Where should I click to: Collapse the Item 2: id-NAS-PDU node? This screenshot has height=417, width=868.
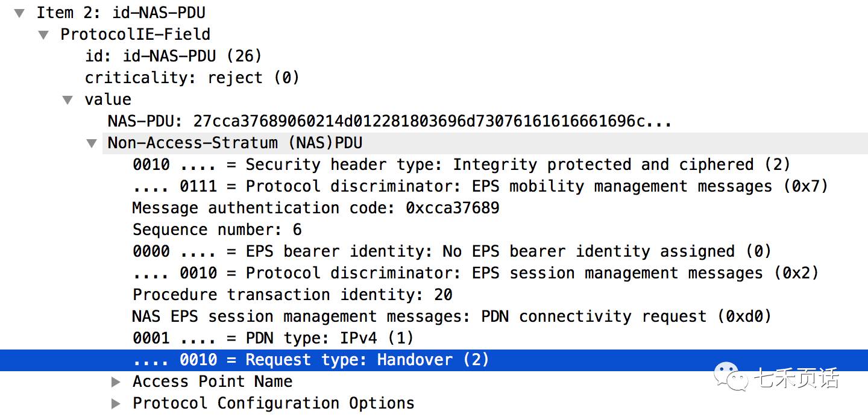19,13
